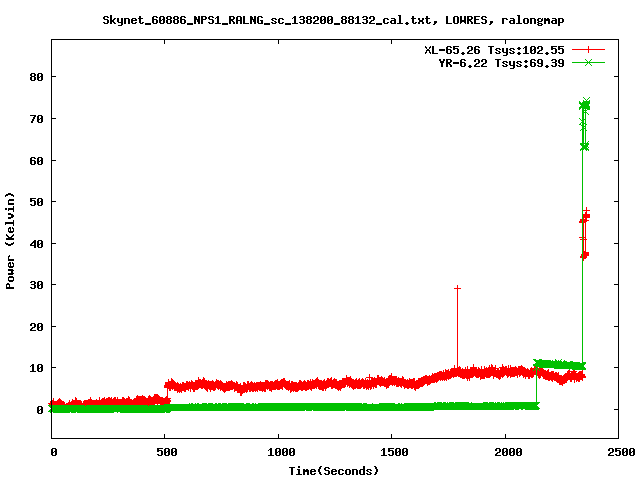Click the red calibration peak marker near 48 Kelvin
The height and width of the screenshot is (480, 640).
pyautogui.click(x=587, y=211)
